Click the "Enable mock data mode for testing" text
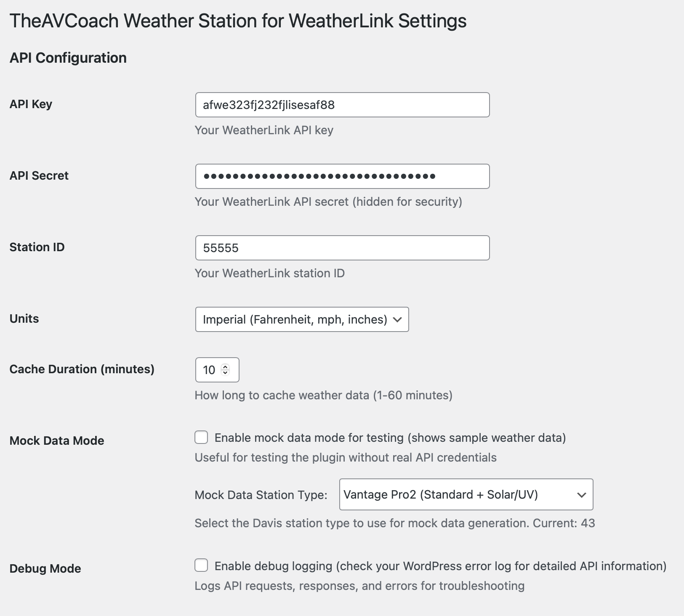 (x=390, y=438)
